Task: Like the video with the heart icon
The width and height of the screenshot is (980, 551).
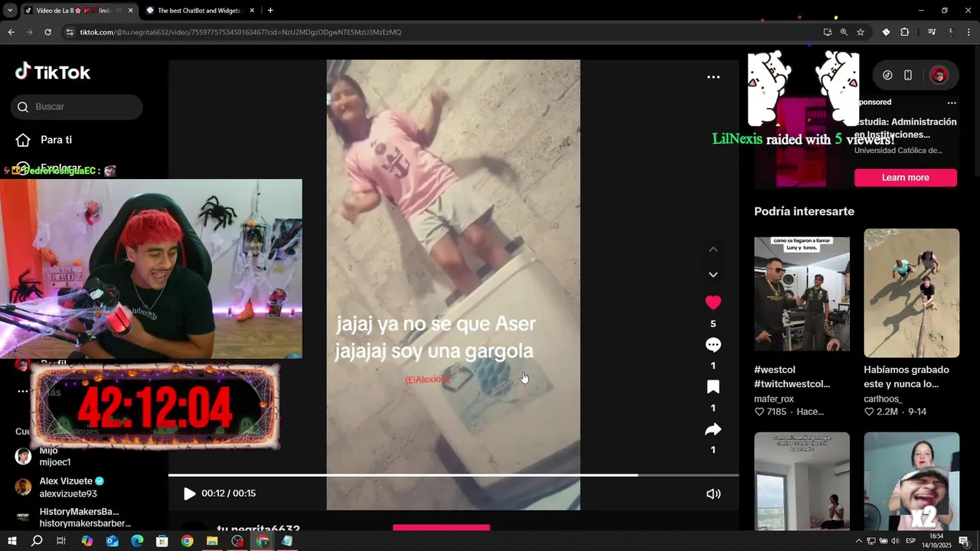Action: tap(713, 302)
